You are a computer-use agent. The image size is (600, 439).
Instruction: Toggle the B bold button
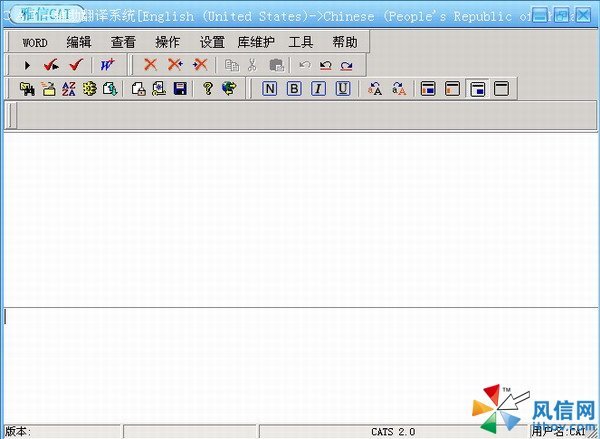point(294,89)
